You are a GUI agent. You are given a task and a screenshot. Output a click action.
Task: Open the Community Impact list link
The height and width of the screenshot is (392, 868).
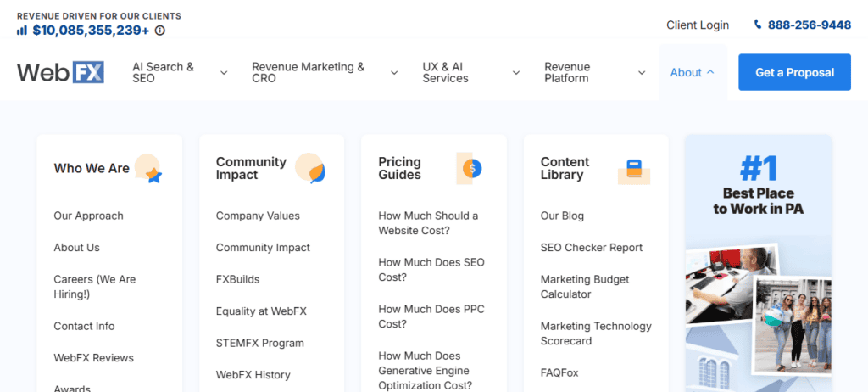pyautogui.click(x=263, y=247)
